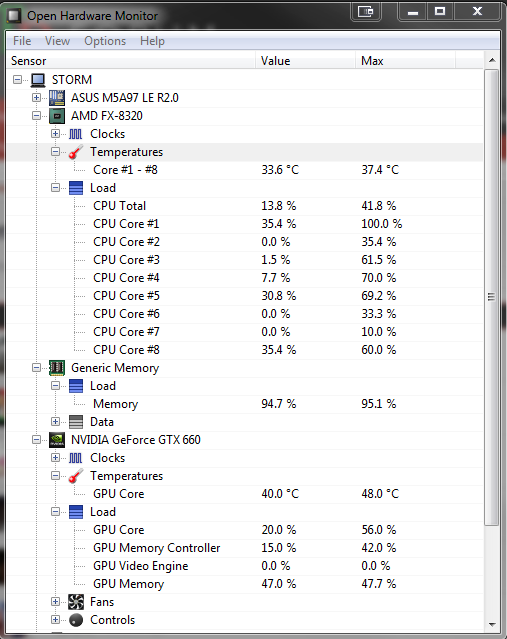Expand the ASUS M5A97 LE R2.0 node
The width and height of the screenshot is (507, 639).
[x=36, y=98]
